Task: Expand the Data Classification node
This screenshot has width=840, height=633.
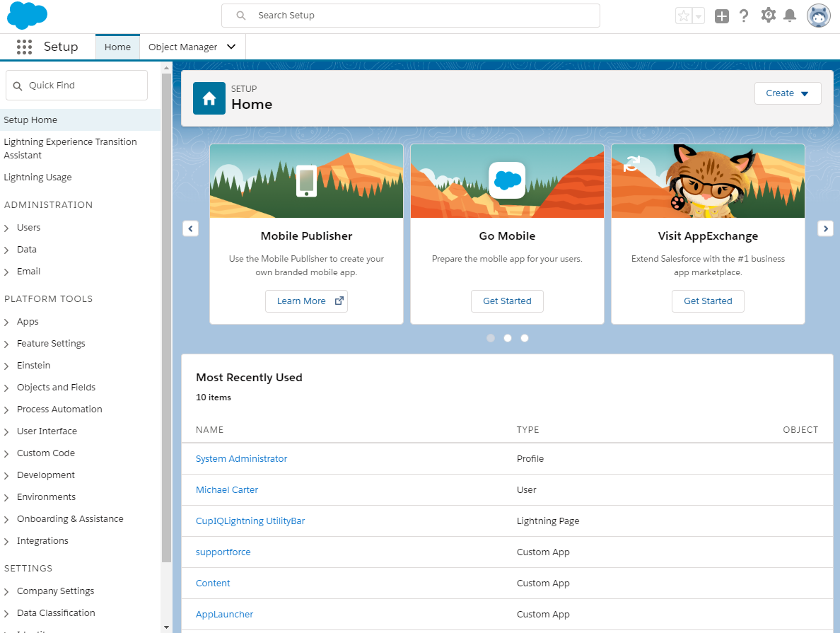Action: (x=6, y=614)
